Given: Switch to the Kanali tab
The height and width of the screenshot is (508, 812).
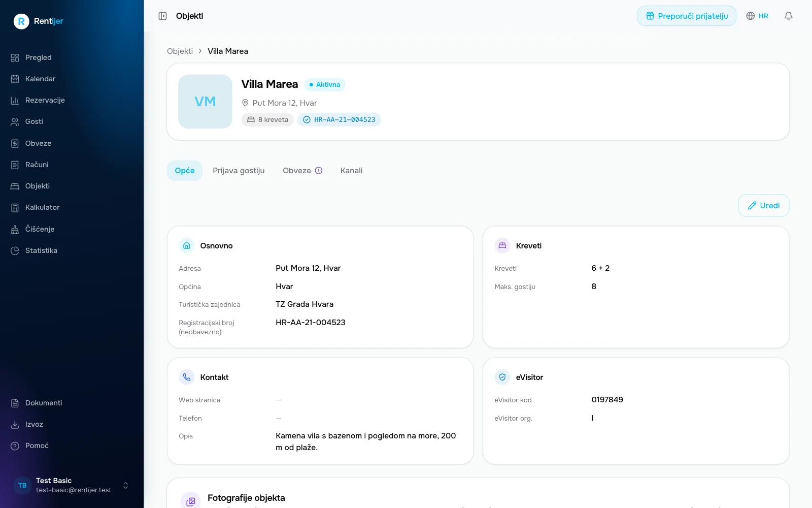Looking at the screenshot, I should pos(351,171).
